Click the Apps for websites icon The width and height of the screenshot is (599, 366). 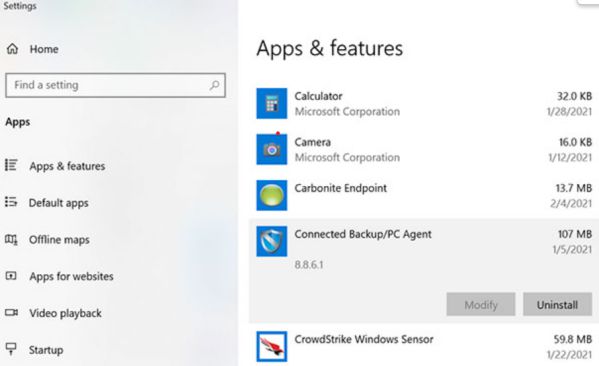coord(11,275)
